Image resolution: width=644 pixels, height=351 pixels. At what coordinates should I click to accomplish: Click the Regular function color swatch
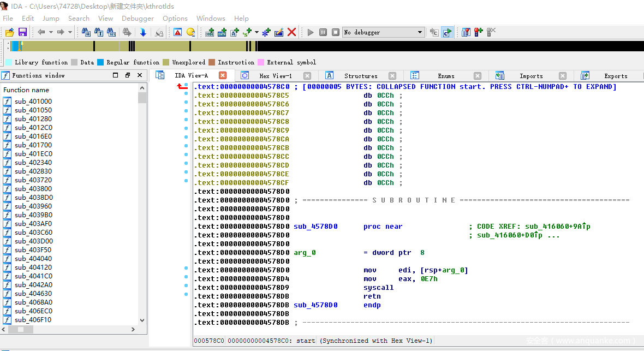point(100,62)
